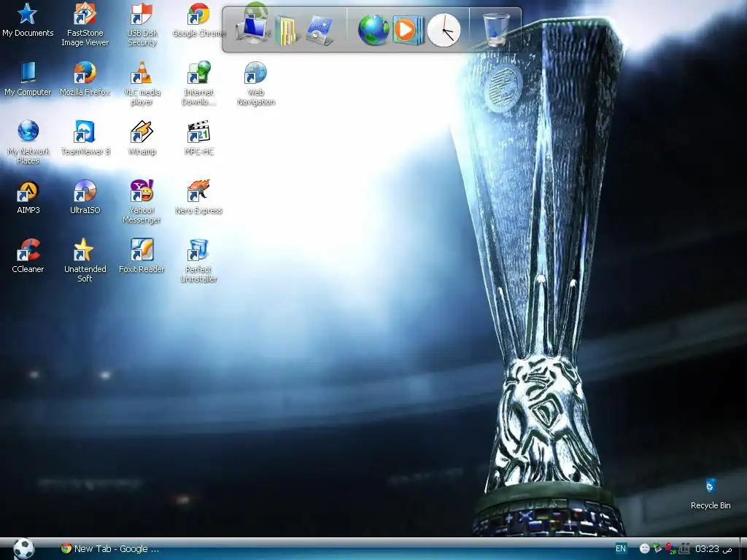Open the desktop Recycle Bin icon
Screen dimensions: 747x560
point(711,494)
